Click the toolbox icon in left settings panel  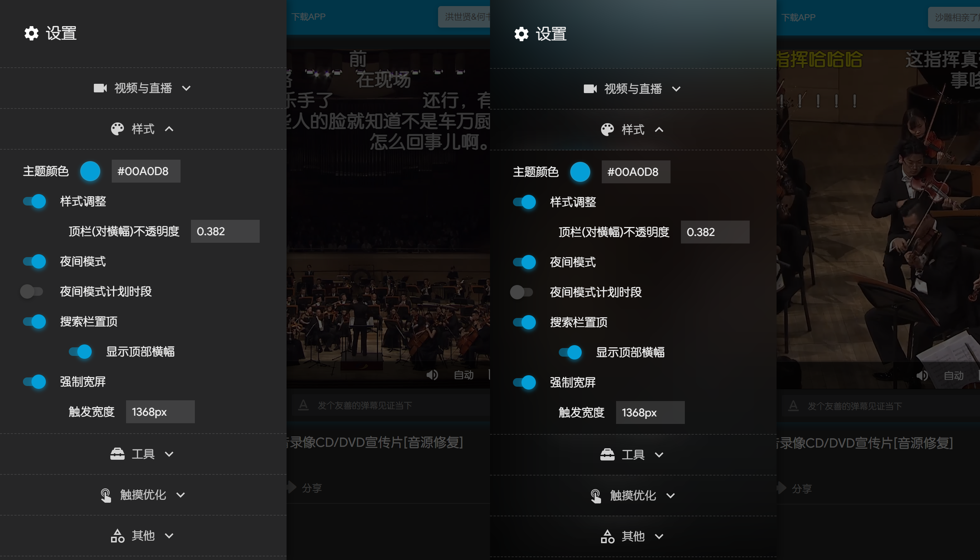coord(117,454)
